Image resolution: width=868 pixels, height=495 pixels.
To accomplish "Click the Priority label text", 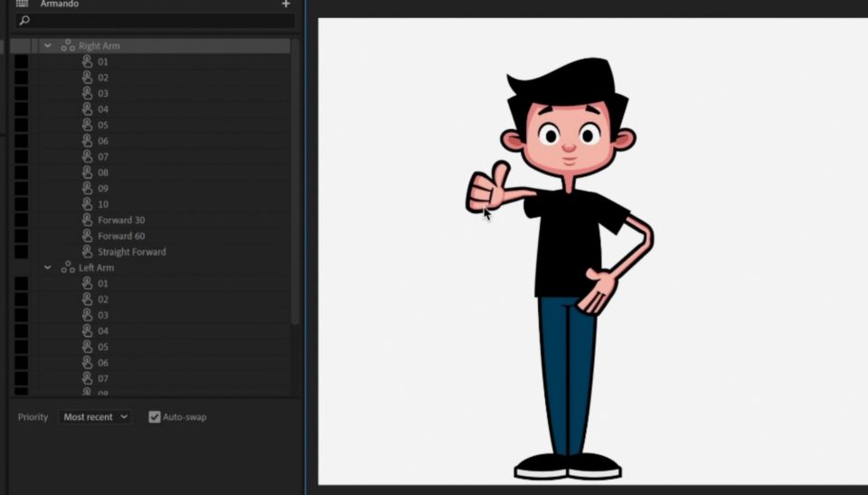I will click(33, 417).
